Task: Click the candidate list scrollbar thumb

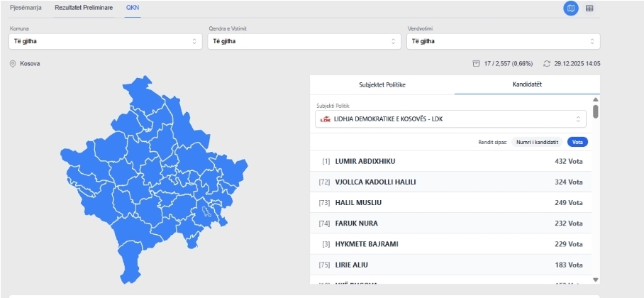Action: [x=596, y=111]
